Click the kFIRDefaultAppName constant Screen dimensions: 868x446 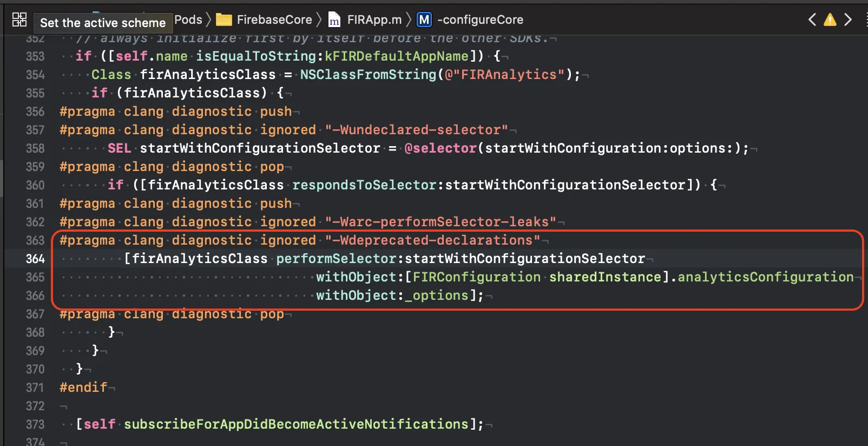click(397, 56)
